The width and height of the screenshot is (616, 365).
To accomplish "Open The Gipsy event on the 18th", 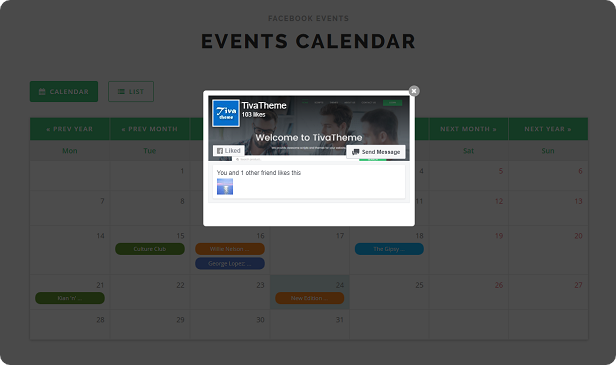I will pos(389,249).
